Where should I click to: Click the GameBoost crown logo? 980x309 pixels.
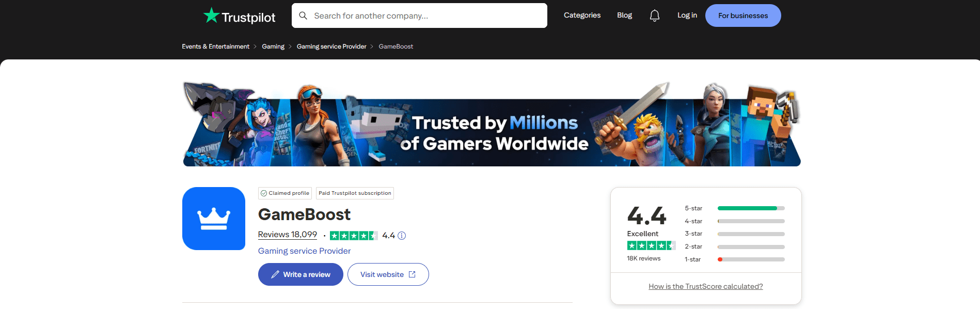coord(214,219)
